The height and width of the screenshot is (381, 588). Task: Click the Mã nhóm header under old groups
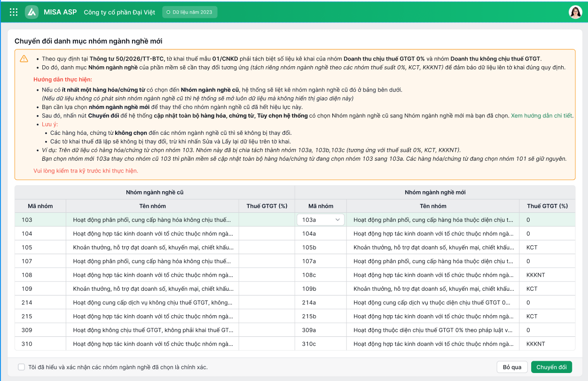40,206
